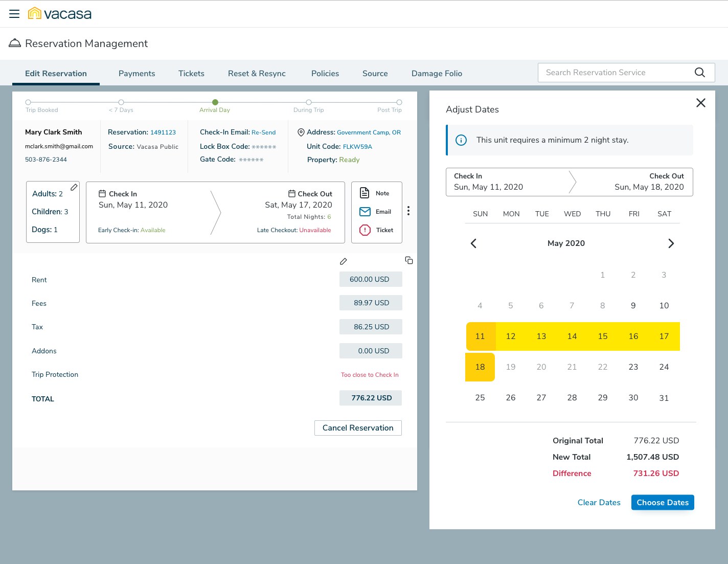Image resolution: width=728 pixels, height=564 pixels.
Task: Open the Policies tab
Action: (325, 73)
